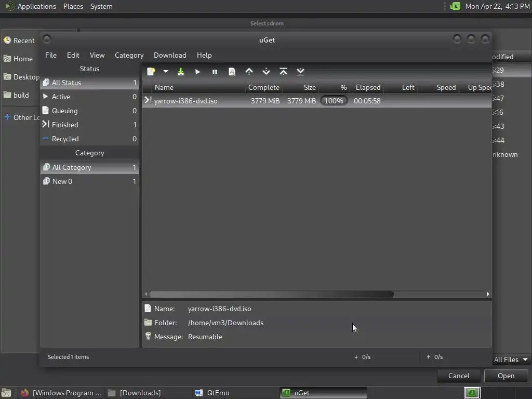Move download to top icon

283,72
